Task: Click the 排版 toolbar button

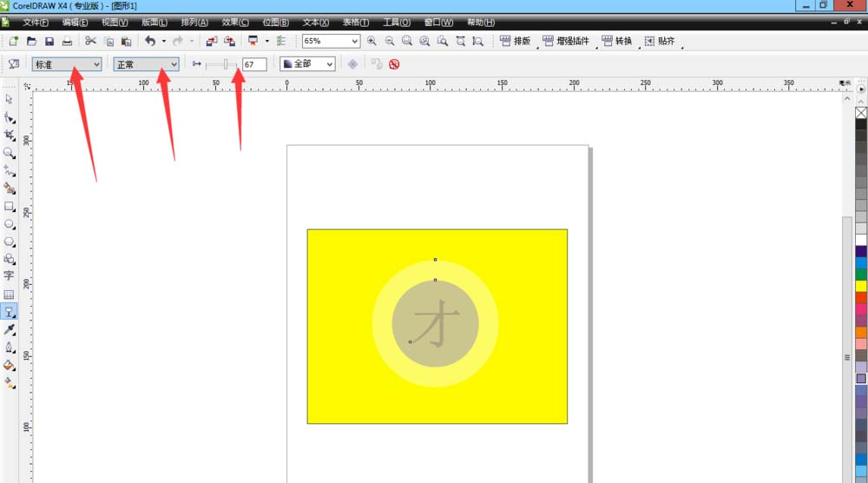Action: tap(515, 41)
